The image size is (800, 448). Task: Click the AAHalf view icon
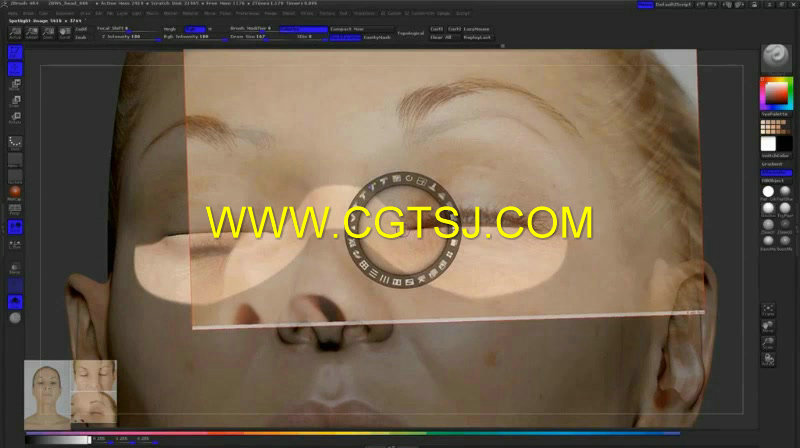(x=32, y=34)
